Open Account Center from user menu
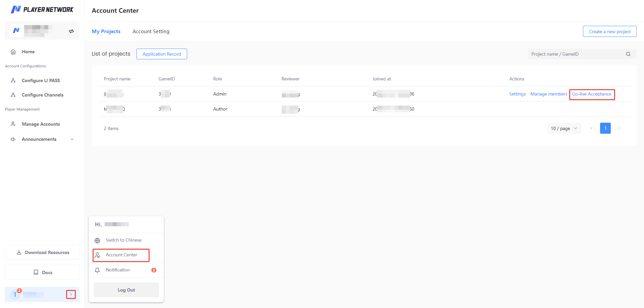Viewport: 644px width, 308px height. 121,255
